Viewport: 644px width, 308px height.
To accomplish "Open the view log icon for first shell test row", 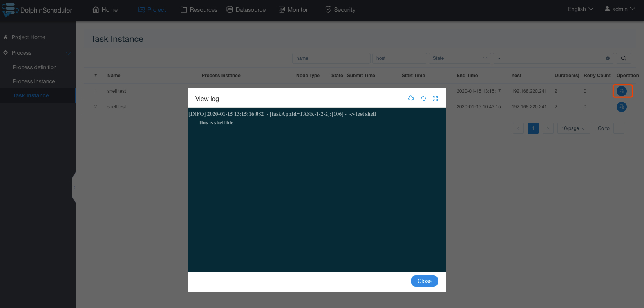I will (x=622, y=91).
